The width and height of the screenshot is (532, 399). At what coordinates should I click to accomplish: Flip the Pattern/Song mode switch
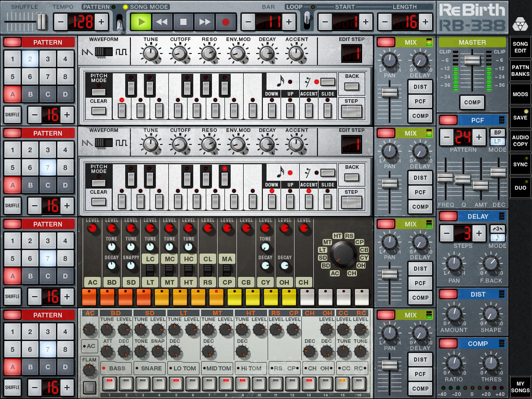119,23
